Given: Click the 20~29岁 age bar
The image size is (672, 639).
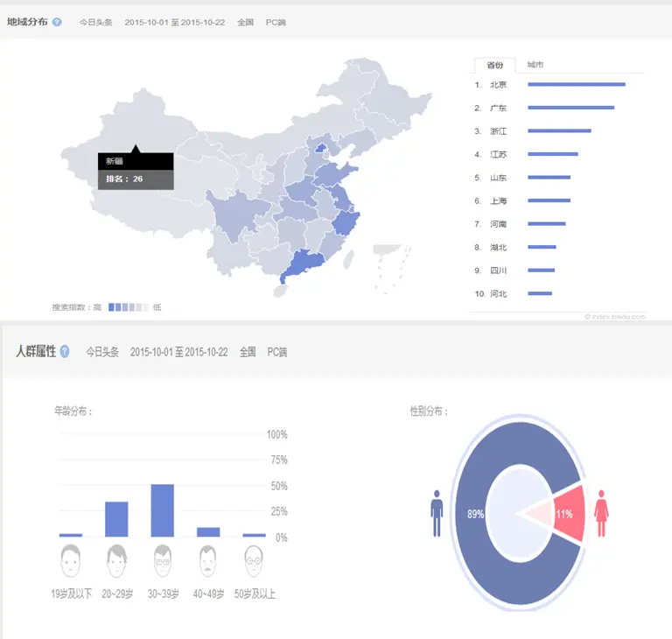Looking at the screenshot, I should tap(116, 519).
